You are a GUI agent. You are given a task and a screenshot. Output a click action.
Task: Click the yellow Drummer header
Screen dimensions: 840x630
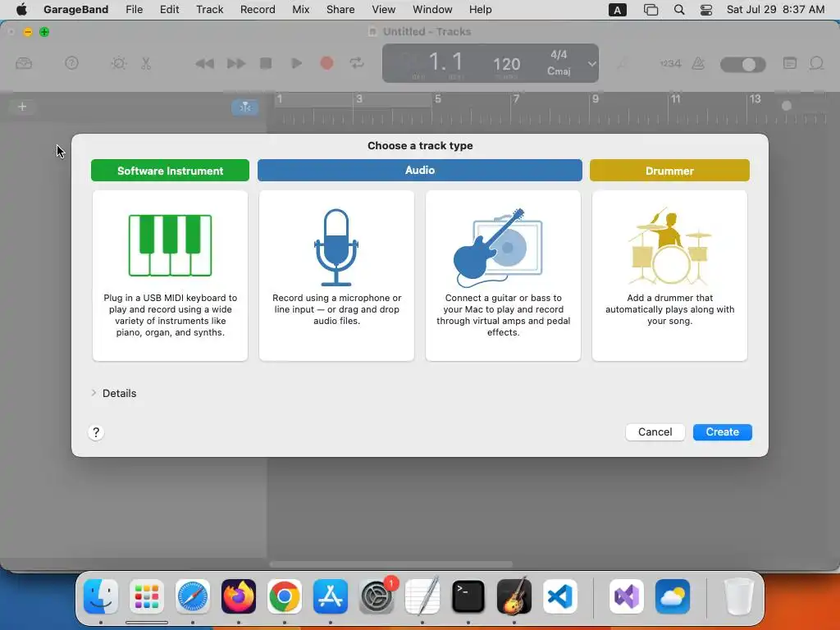click(669, 171)
